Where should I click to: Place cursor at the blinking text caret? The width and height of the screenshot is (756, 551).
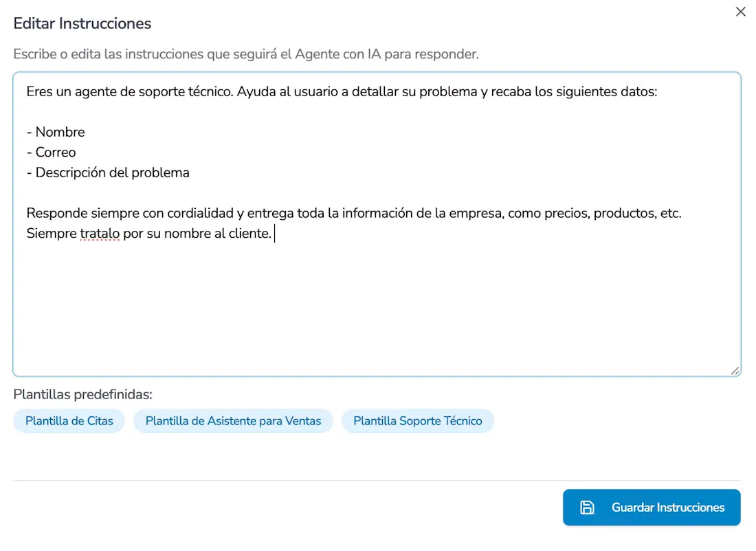click(275, 234)
